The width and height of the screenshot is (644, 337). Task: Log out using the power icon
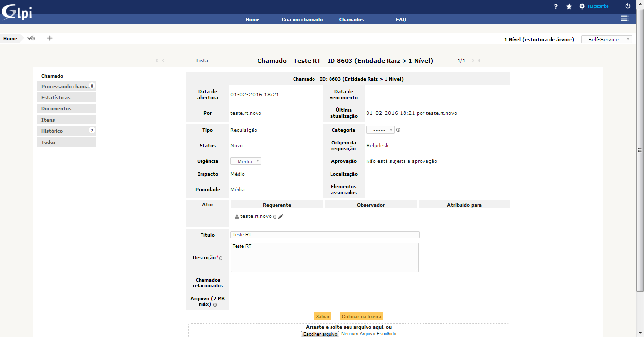(627, 7)
